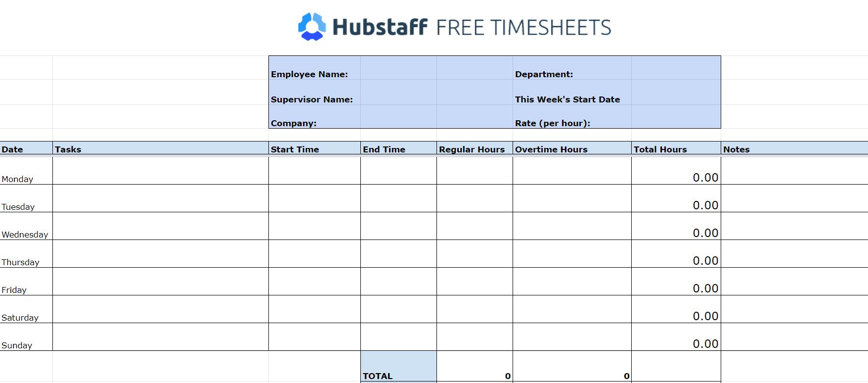The width and height of the screenshot is (868, 383).
Task: Click Wednesday's Regular Hours cell
Action: tap(475, 226)
